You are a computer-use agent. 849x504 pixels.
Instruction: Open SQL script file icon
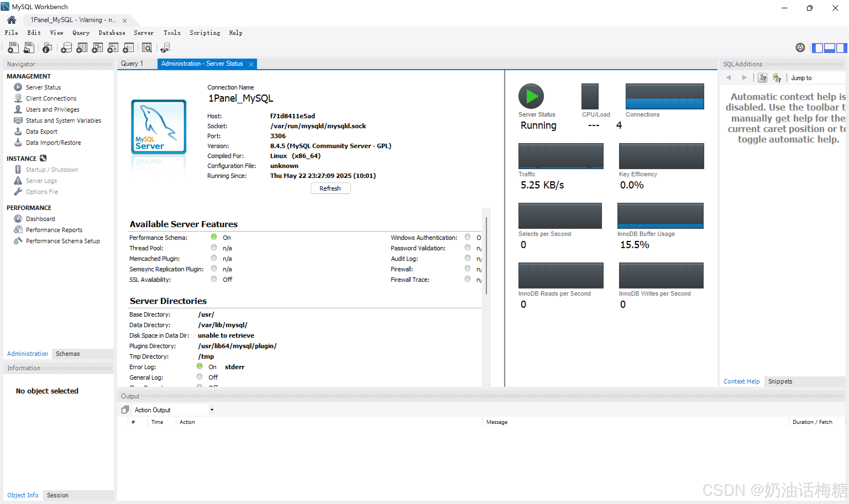29,48
